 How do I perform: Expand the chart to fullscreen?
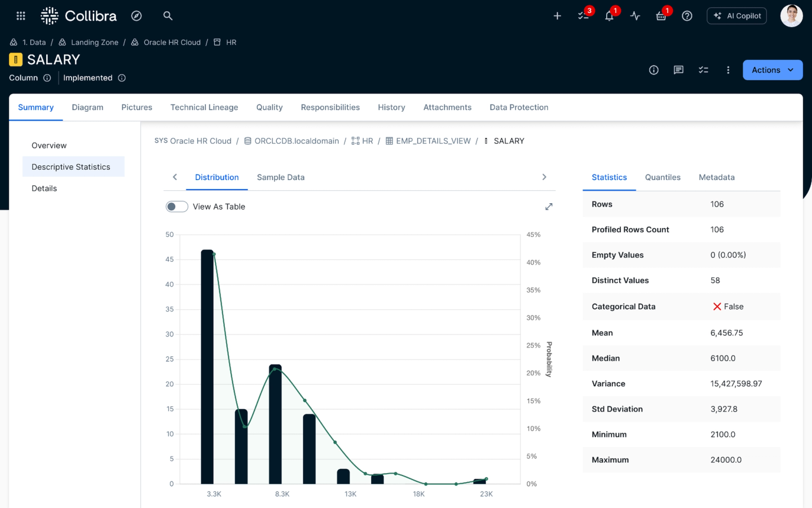pos(549,207)
